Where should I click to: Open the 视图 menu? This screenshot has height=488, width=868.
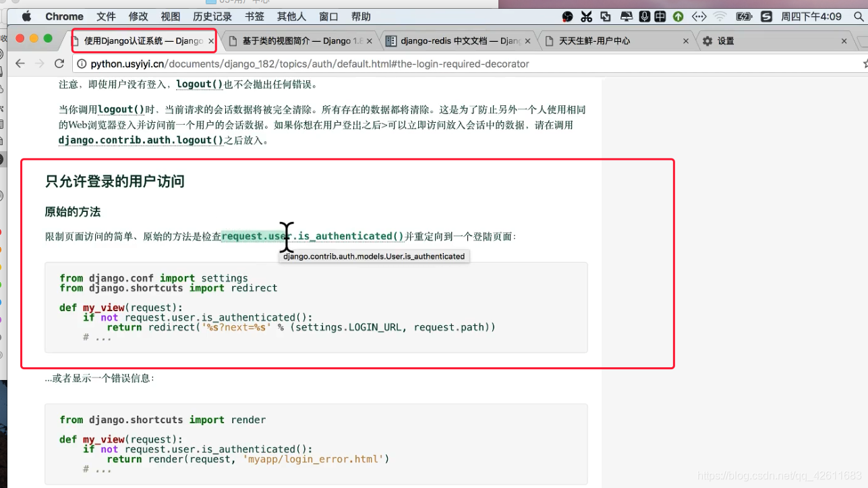[171, 16]
